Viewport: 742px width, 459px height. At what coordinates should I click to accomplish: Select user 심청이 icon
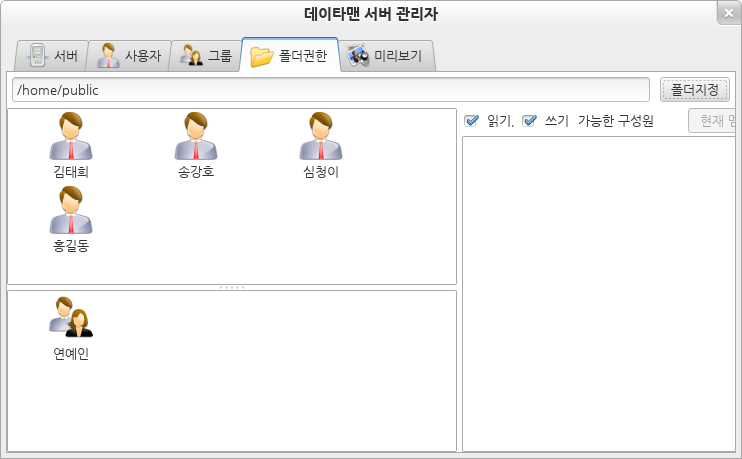pos(321,137)
